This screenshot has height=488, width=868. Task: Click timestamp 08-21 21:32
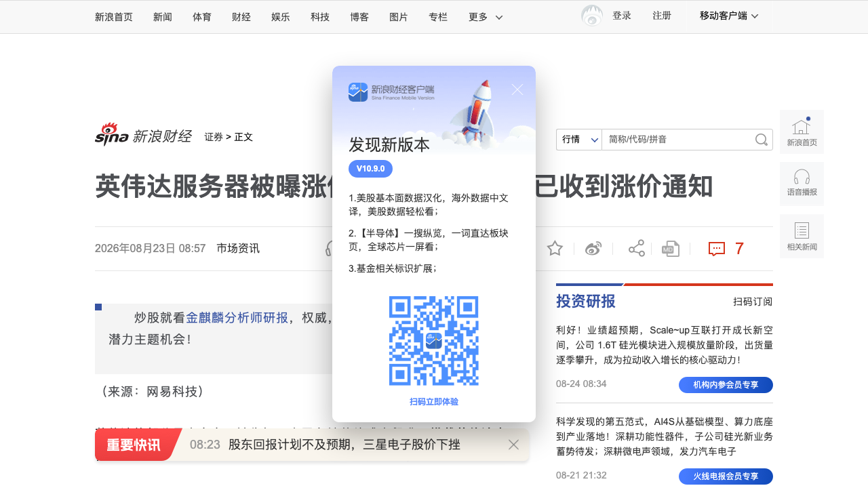click(x=581, y=475)
